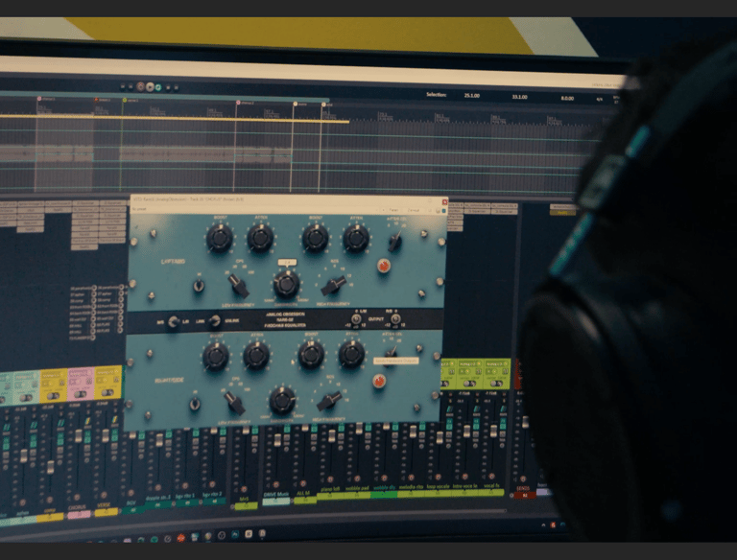This screenshot has height=560, width=737.
Task: Click the 25.1.00 selection start field
Action: pos(472,96)
